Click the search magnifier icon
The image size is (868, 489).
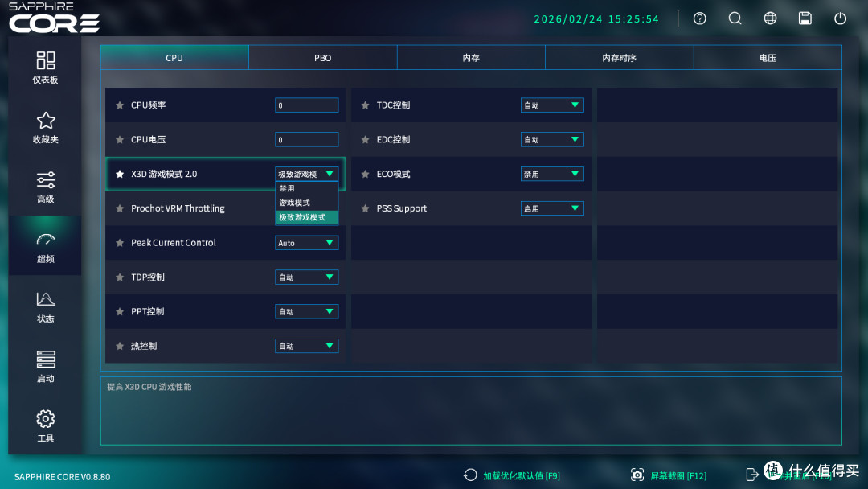pyautogui.click(x=735, y=18)
